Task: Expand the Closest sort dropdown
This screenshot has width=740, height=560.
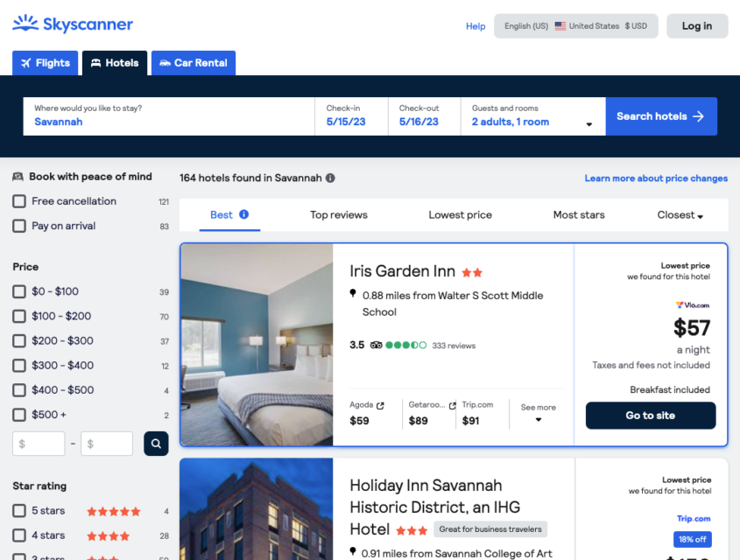Action: click(x=680, y=214)
